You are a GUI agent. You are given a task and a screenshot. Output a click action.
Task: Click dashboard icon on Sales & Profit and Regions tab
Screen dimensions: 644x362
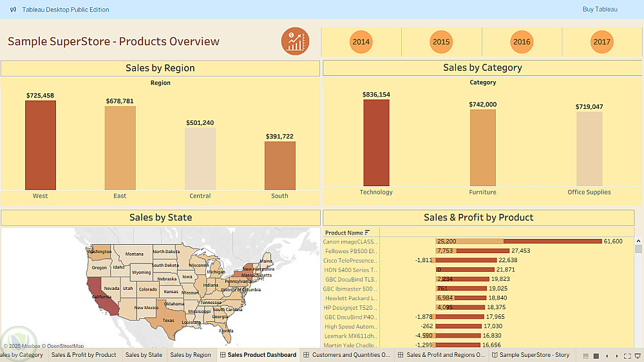coord(401,355)
